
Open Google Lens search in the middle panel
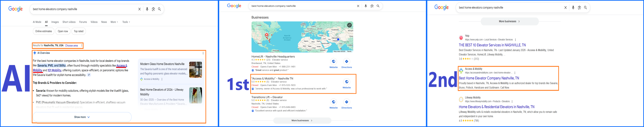click(x=372, y=6)
